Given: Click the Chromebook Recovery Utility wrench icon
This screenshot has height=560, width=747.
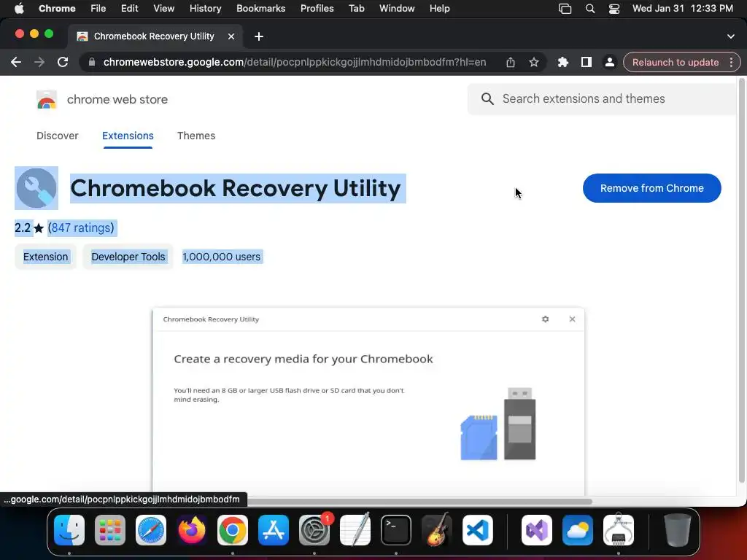Looking at the screenshot, I should (x=36, y=188).
